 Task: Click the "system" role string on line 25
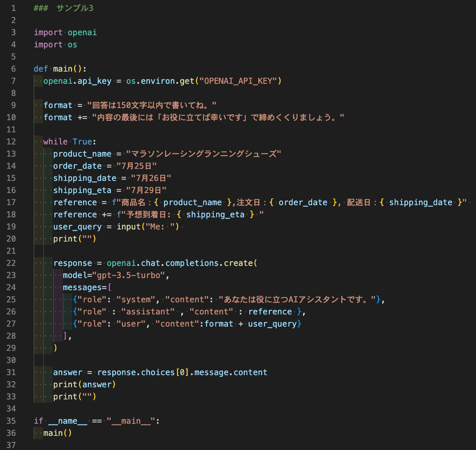tap(136, 299)
